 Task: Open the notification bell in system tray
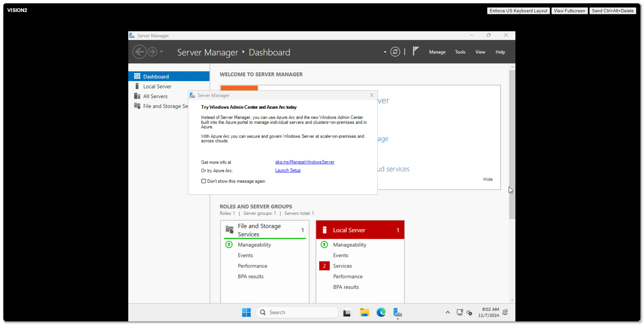click(x=505, y=312)
